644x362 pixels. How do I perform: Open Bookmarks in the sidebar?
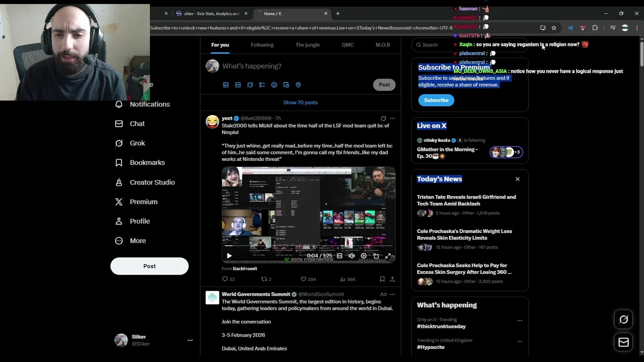pos(140,163)
